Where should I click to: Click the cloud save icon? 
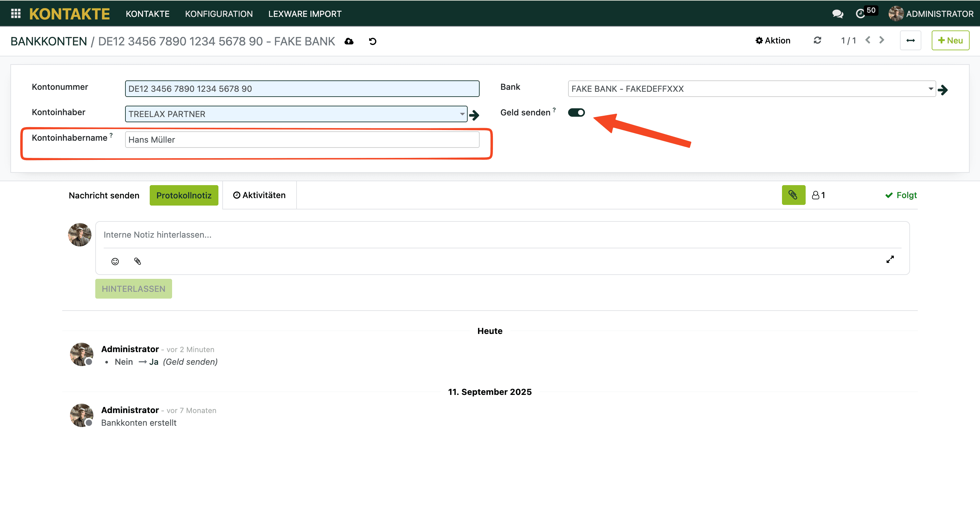click(349, 41)
